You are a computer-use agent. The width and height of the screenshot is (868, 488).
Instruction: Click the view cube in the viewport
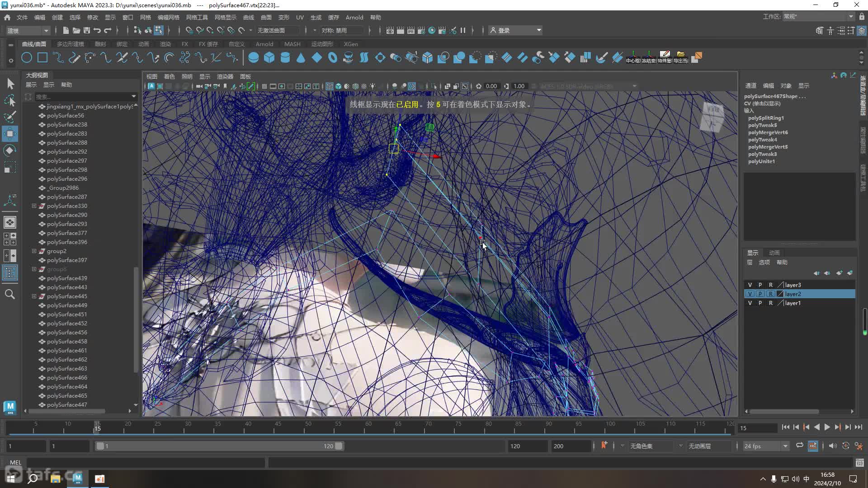click(x=712, y=117)
